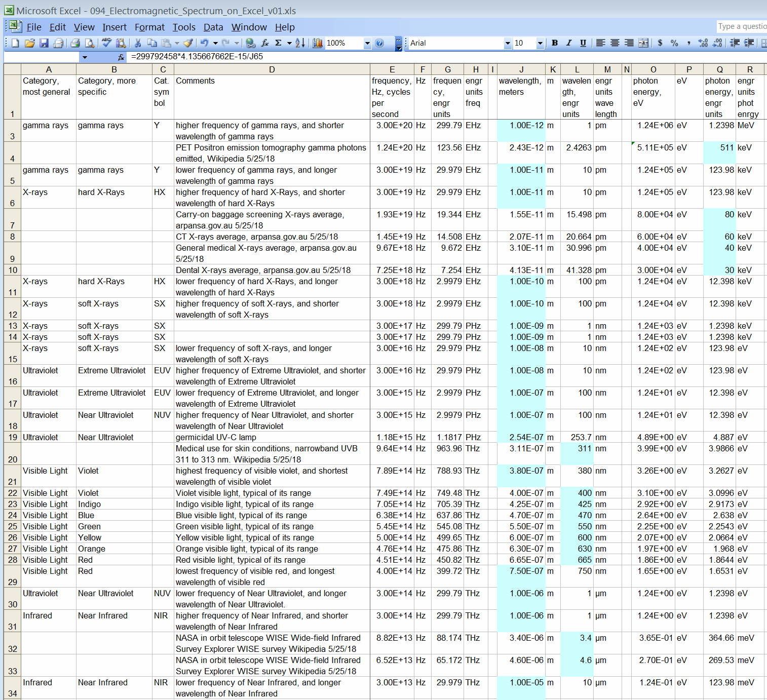
Task: Run the spelling checker
Action: click(106, 43)
